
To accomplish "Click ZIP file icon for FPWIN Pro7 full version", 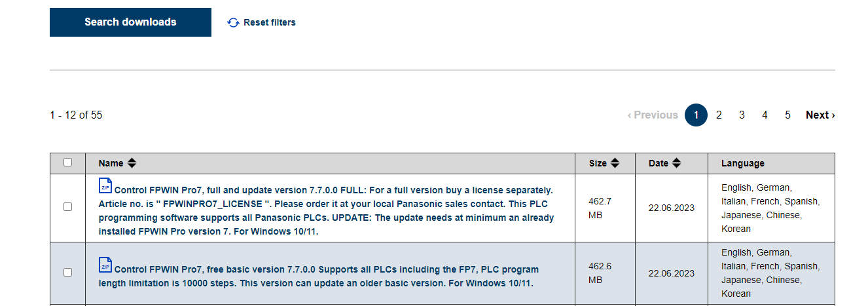I will [105, 186].
